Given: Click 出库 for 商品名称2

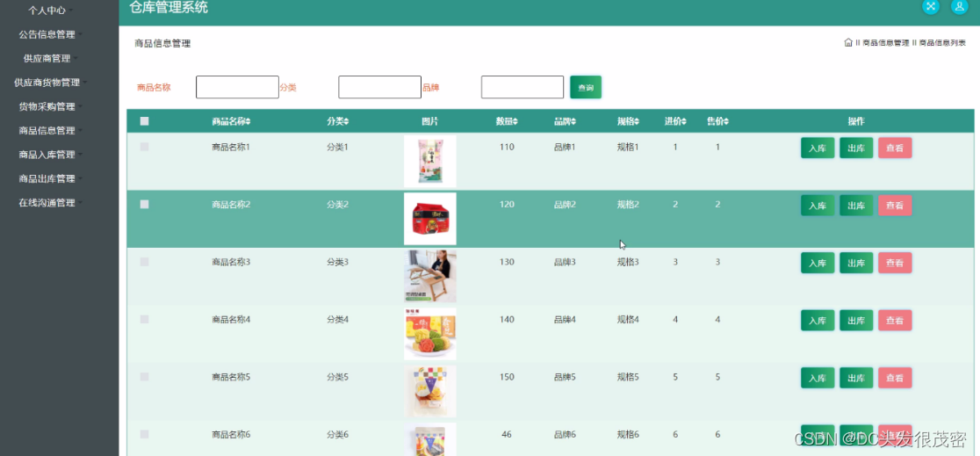Looking at the screenshot, I should pyautogui.click(x=856, y=206).
